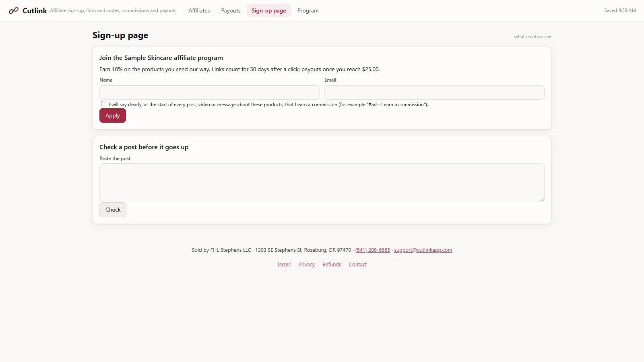Click the Check button
Image resolution: width=644 pixels, height=362 pixels.
pos(113,210)
